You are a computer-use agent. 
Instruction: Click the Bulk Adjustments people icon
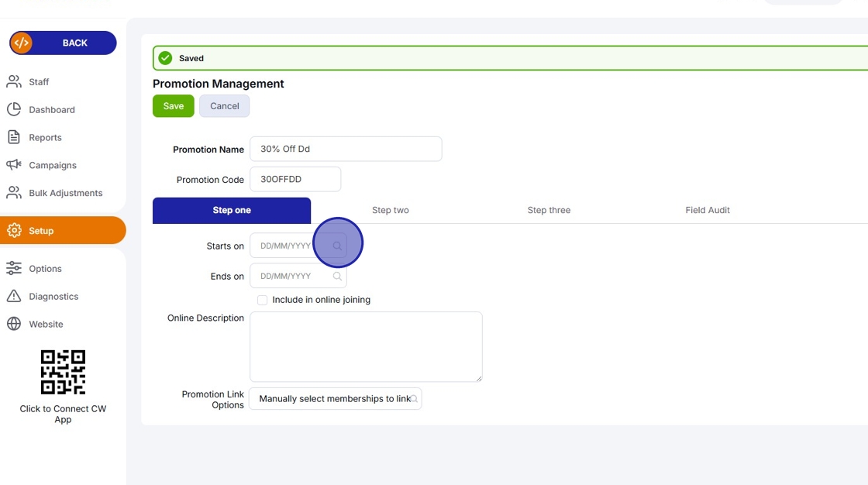(x=14, y=193)
